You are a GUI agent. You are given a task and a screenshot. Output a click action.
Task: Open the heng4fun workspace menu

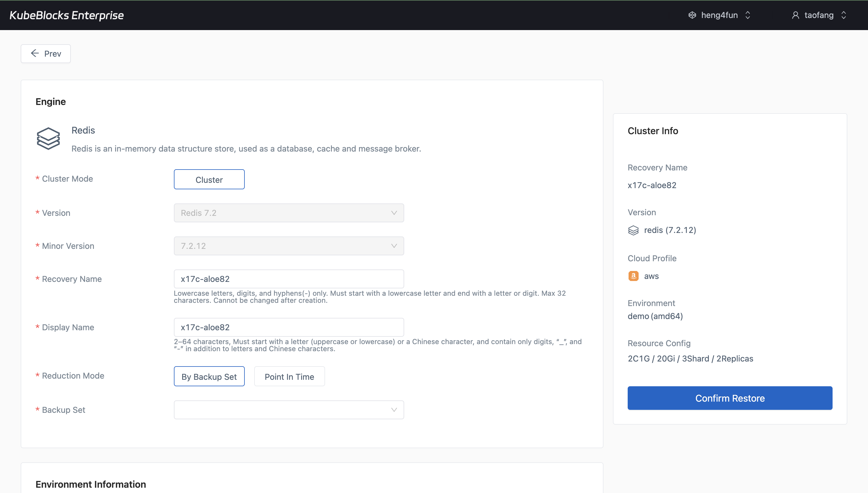pos(719,15)
